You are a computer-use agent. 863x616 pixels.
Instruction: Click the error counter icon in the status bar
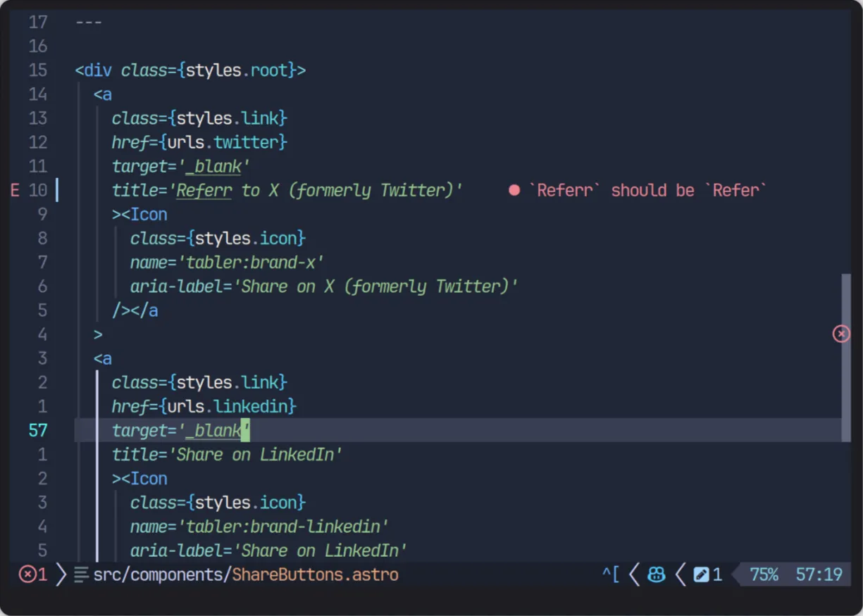coord(28,574)
